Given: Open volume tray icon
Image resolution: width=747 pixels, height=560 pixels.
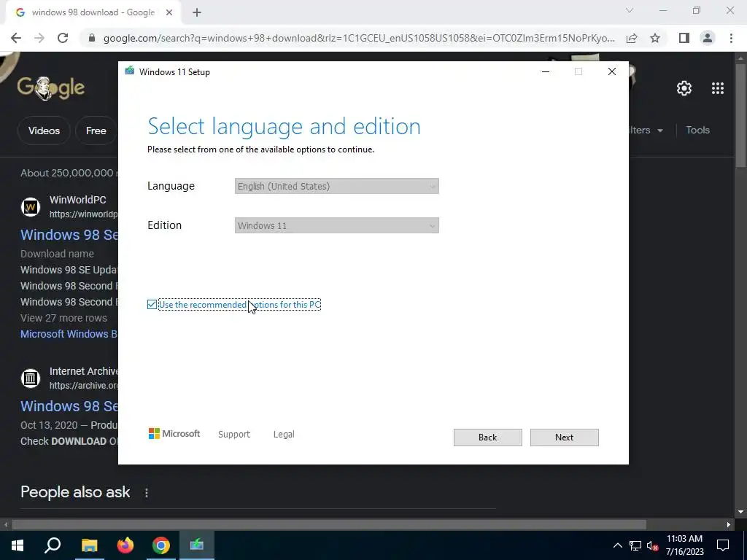Looking at the screenshot, I should tap(652, 545).
